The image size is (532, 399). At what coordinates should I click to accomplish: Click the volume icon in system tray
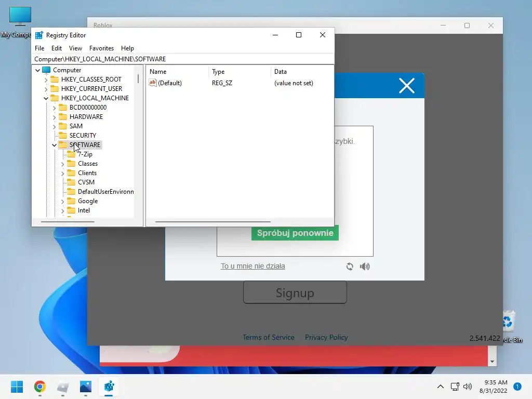pyautogui.click(x=468, y=387)
